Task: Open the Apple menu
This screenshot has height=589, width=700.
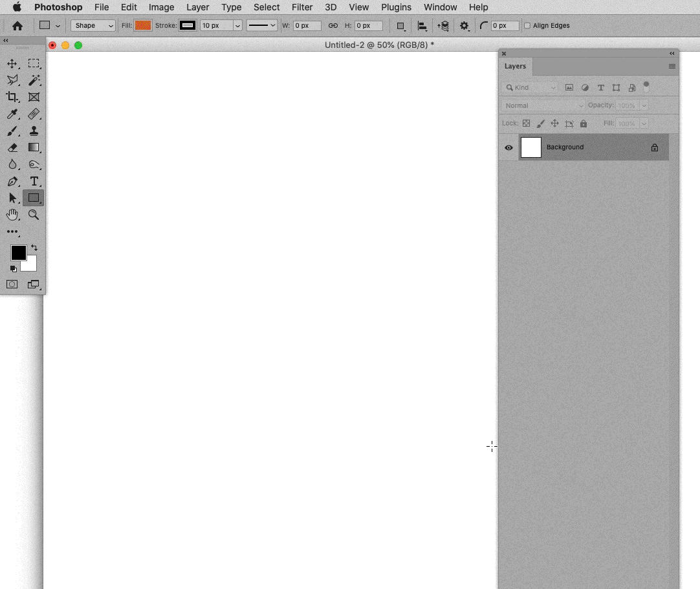Action: [x=17, y=6]
